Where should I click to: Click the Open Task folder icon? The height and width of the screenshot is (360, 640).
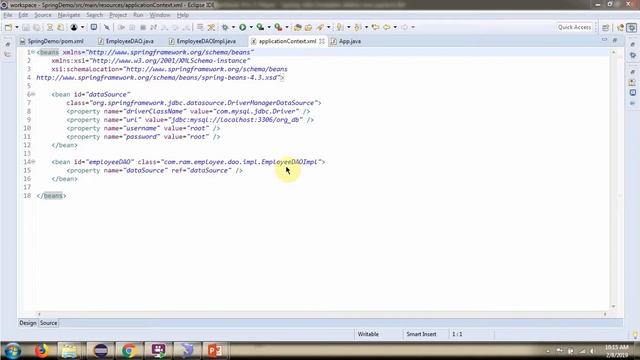(309, 27)
